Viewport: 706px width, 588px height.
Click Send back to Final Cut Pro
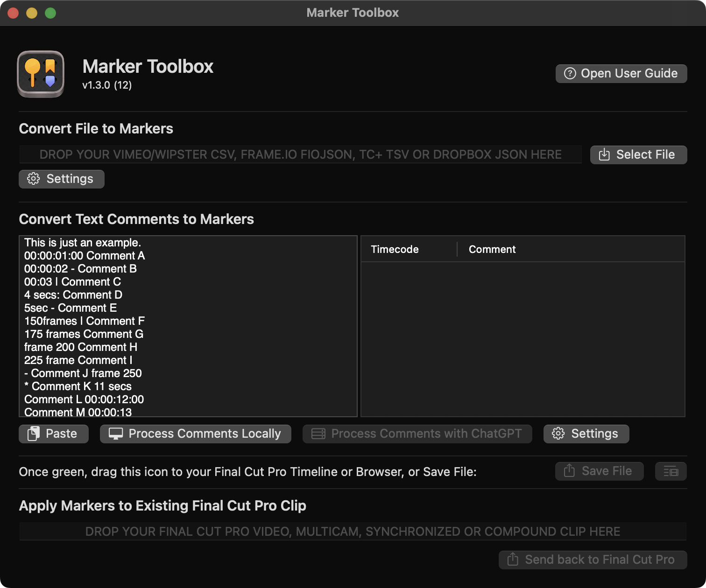tap(593, 560)
